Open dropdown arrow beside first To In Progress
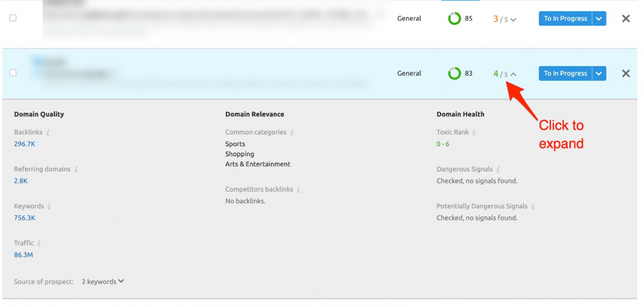Viewport: 644px width, 307px height. point(599,18)
